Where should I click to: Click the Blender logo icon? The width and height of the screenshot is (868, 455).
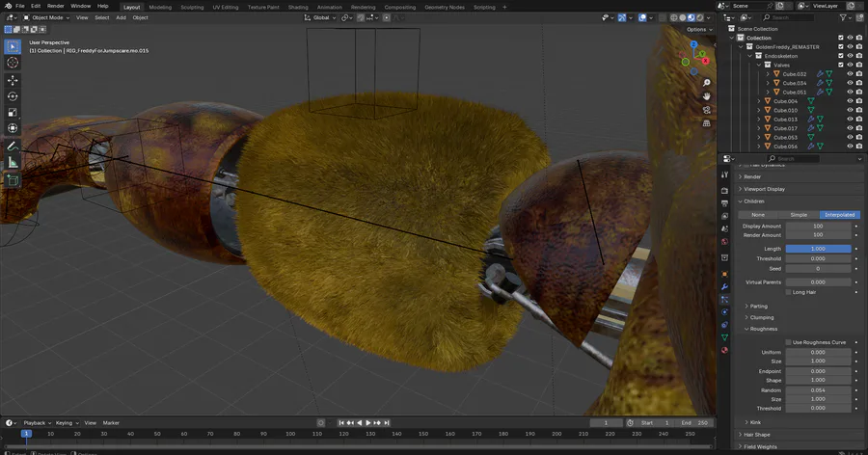(x=8, y=6)
